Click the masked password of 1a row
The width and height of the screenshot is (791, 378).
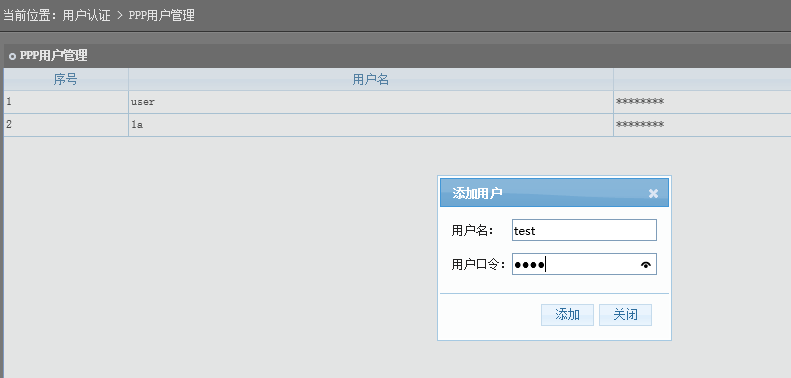point(640,125)
